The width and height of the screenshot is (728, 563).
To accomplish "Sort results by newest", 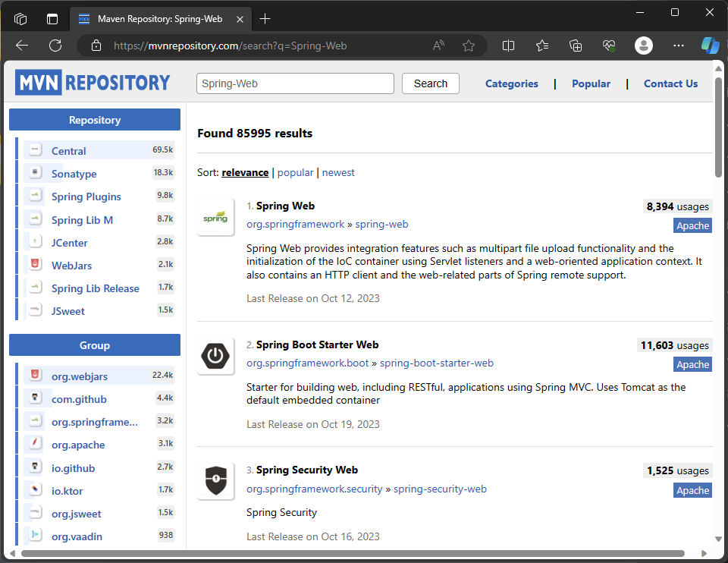I will pyautogui.click(x=338, y=172).
